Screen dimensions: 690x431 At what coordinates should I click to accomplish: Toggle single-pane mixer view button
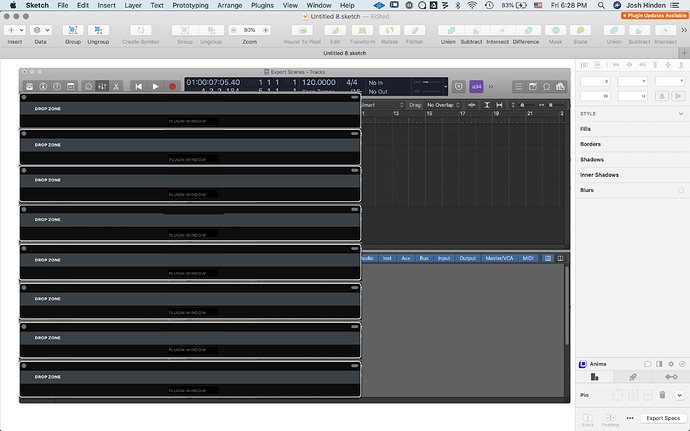548,258
